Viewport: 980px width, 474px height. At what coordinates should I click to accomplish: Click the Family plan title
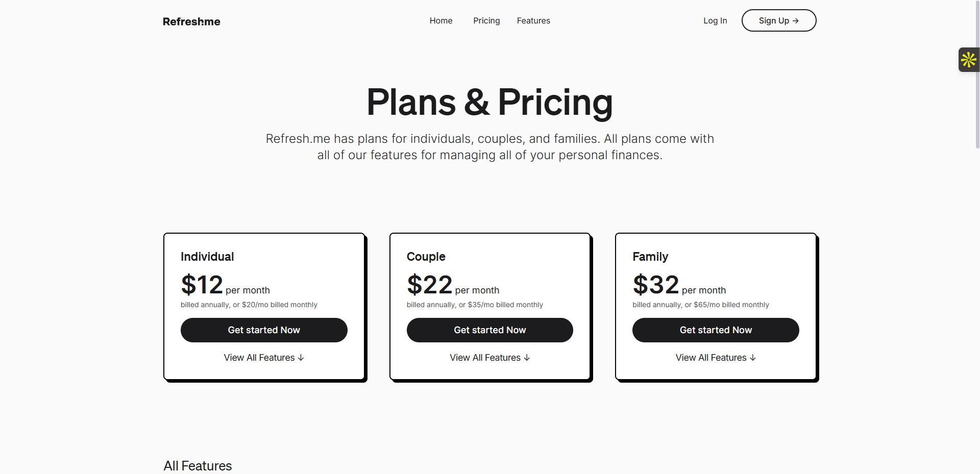[x=650, y=257]
